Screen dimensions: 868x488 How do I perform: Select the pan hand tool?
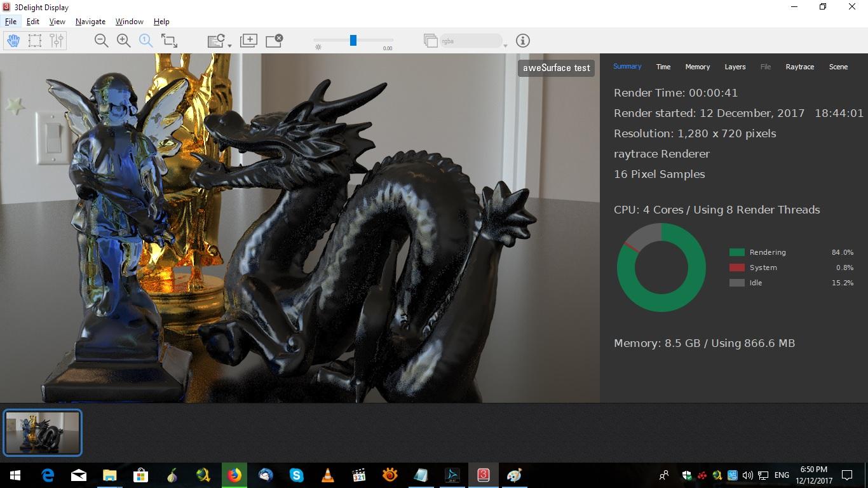[13, 41]
